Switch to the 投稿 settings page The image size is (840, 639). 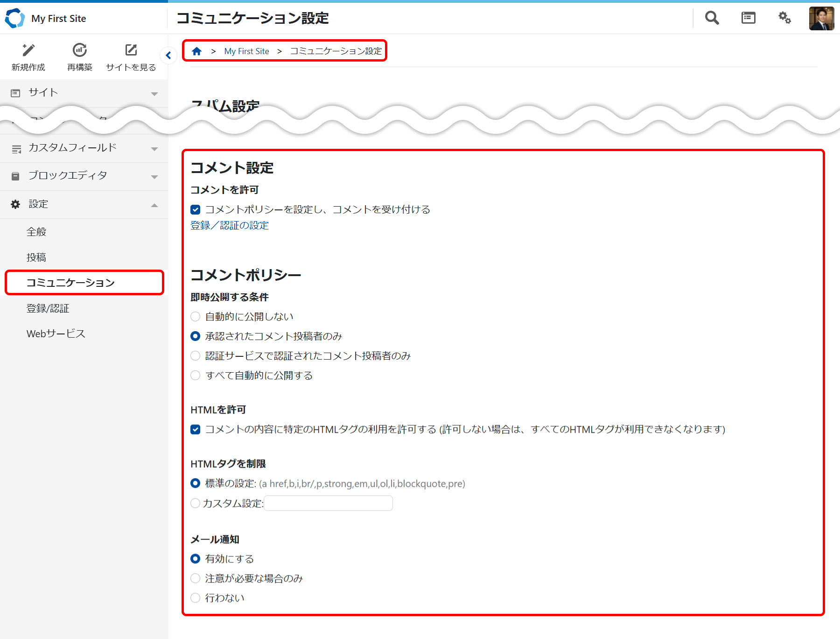36,257
